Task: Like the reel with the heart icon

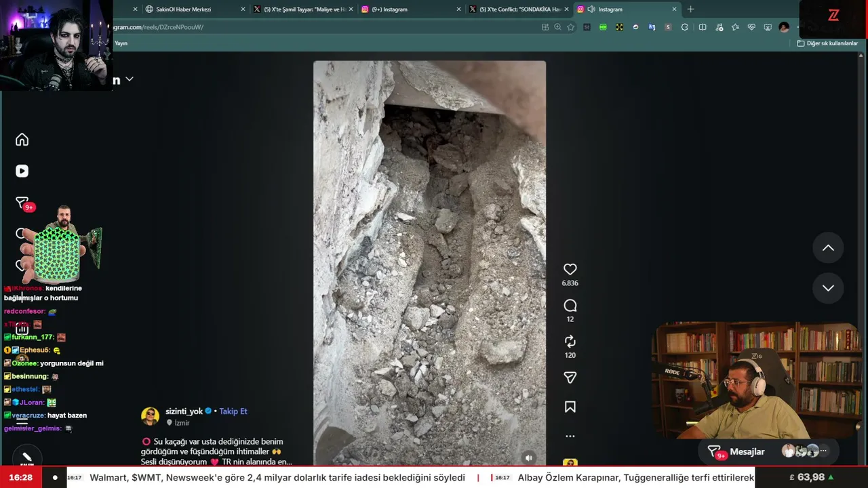Action: tap(570, 269)
